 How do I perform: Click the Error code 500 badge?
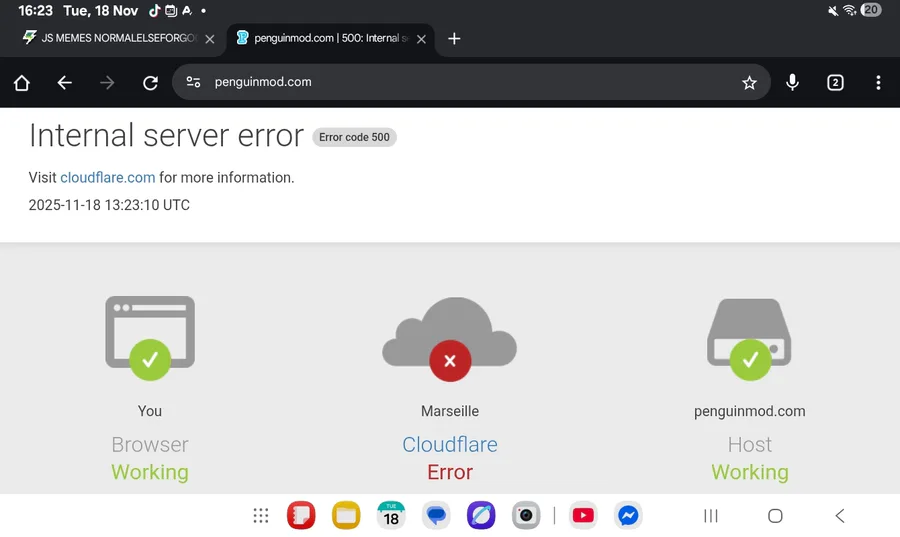point(354,137)
